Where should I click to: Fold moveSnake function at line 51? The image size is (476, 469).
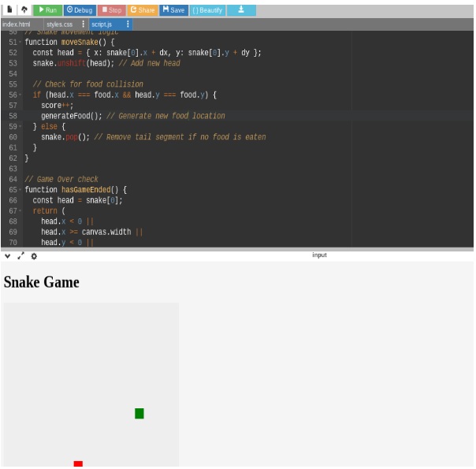point(20,43)
